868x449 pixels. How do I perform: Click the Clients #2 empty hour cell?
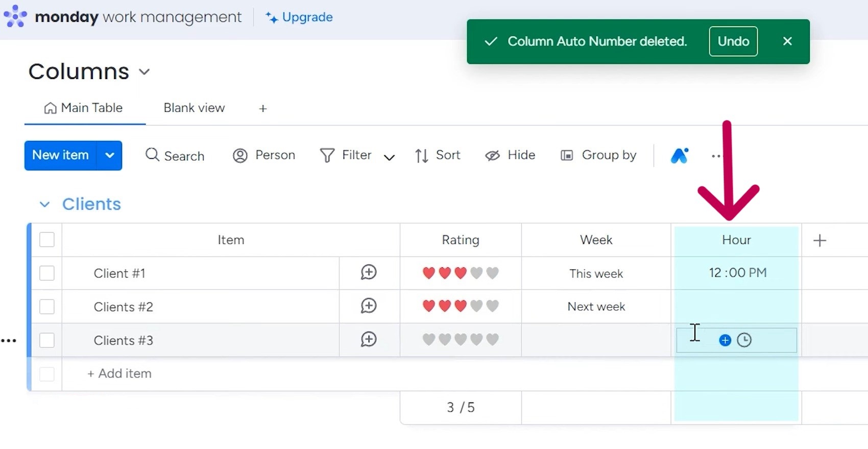(736, 307)
